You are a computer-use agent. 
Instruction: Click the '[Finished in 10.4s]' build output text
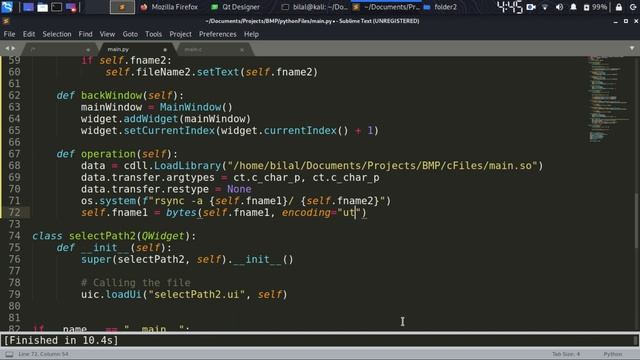tap(61, 340)
